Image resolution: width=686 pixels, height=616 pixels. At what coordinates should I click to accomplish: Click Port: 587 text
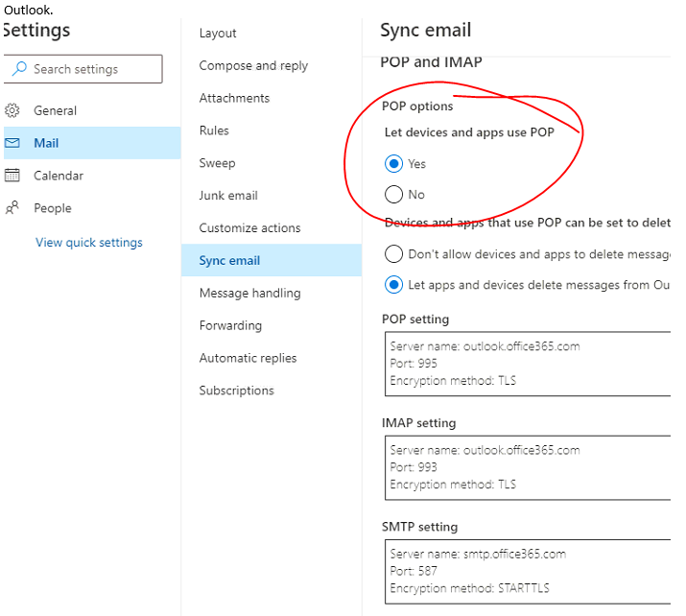414,571
